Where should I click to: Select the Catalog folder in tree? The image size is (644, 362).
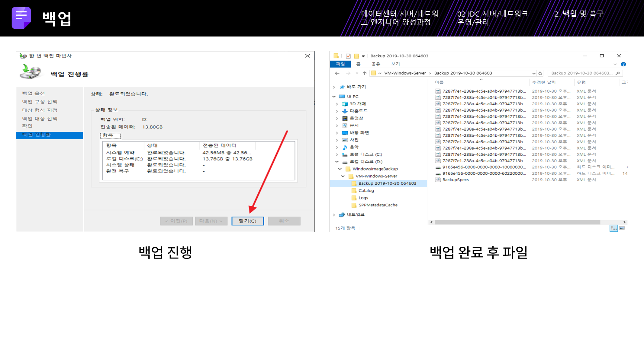[x=366, y=191]
